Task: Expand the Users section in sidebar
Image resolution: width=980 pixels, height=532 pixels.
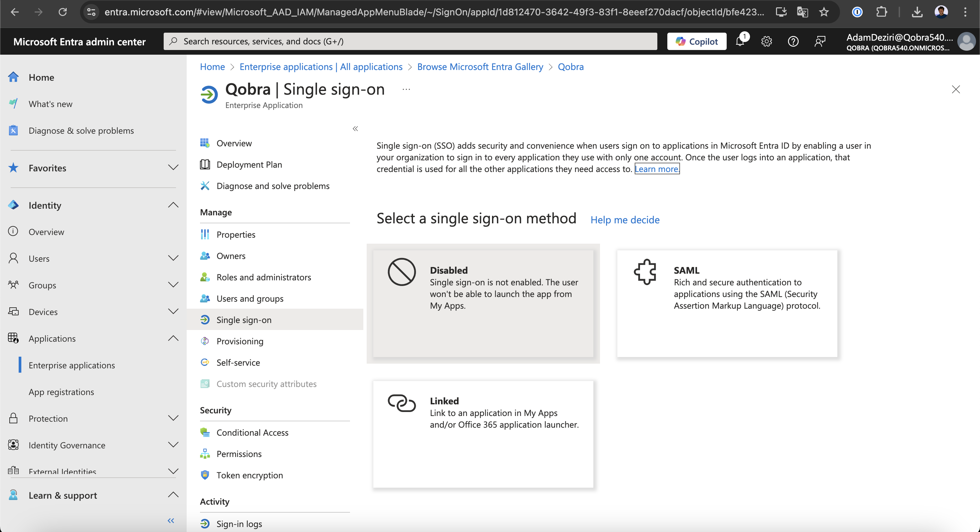Action: (x=173, y=258)
